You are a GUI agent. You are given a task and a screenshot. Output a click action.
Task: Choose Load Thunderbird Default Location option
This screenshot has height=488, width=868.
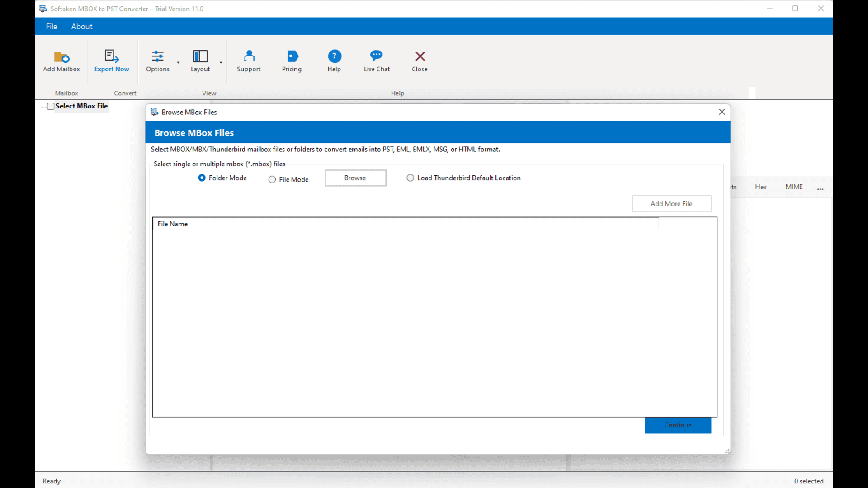click(410, 178)
